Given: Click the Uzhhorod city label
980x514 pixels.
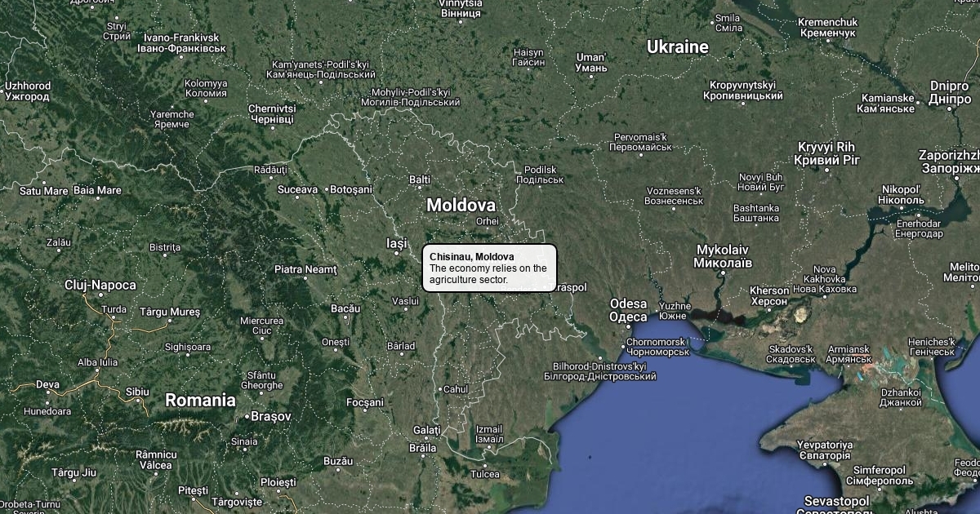Looking at the screenshot, I should point(28,91).
